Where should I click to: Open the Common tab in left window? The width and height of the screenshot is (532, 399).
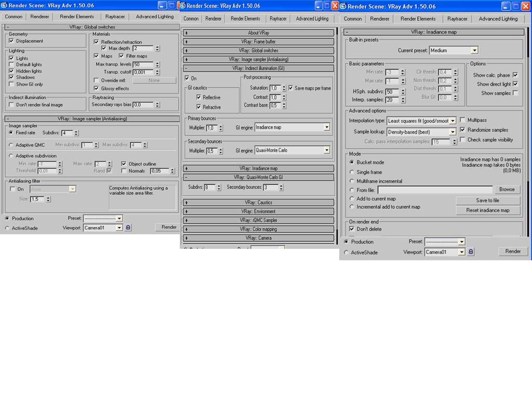[14, 16]
